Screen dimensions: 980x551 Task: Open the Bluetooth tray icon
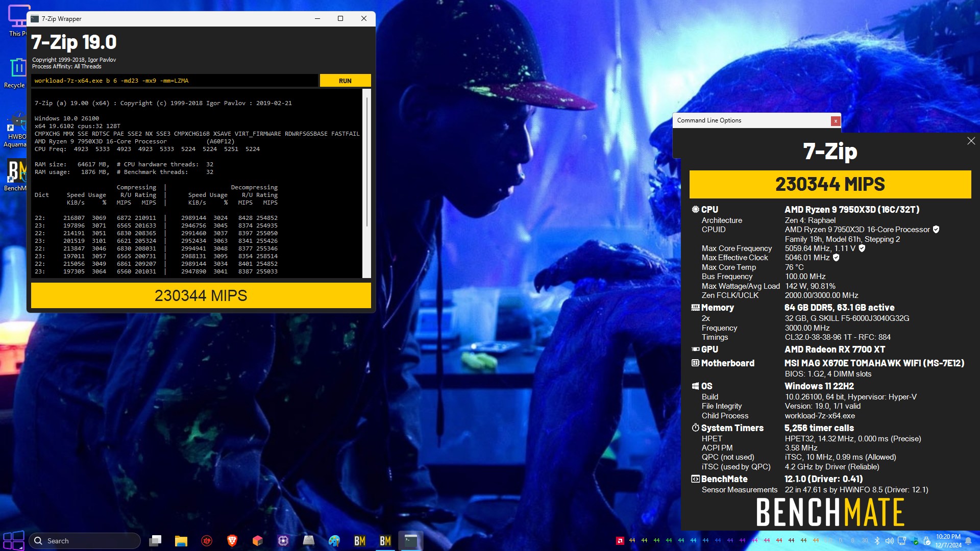pos(877,541)
